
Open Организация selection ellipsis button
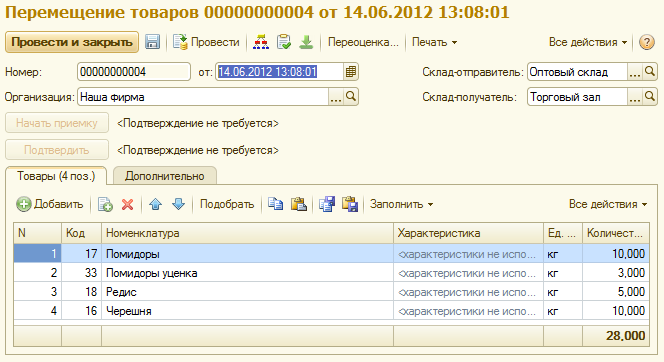[335, 97]
